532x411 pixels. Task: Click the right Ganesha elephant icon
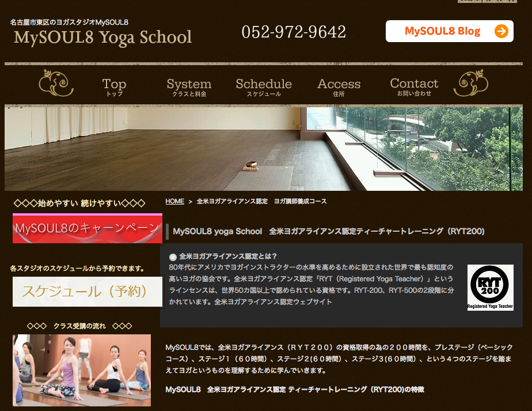tap(471, 83)
